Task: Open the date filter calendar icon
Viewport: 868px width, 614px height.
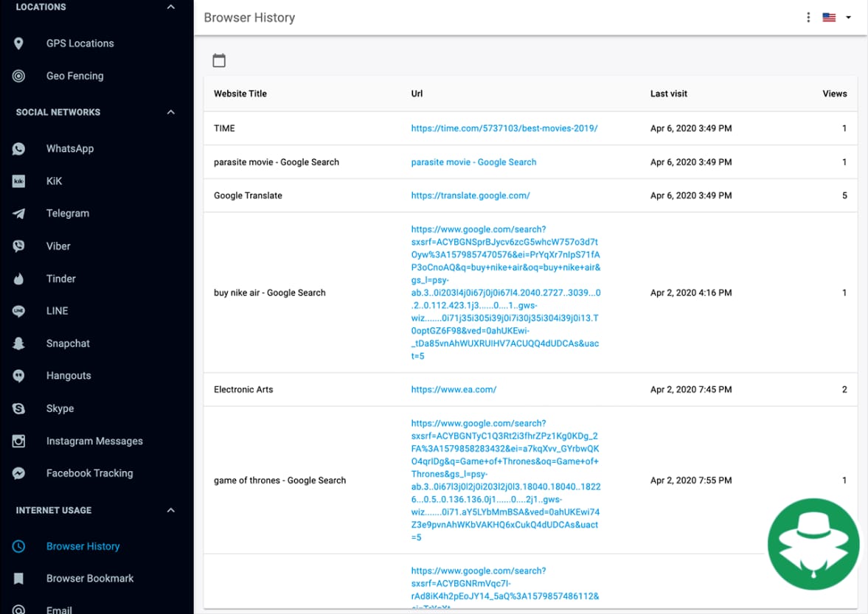Action: (x=219, y=60)
